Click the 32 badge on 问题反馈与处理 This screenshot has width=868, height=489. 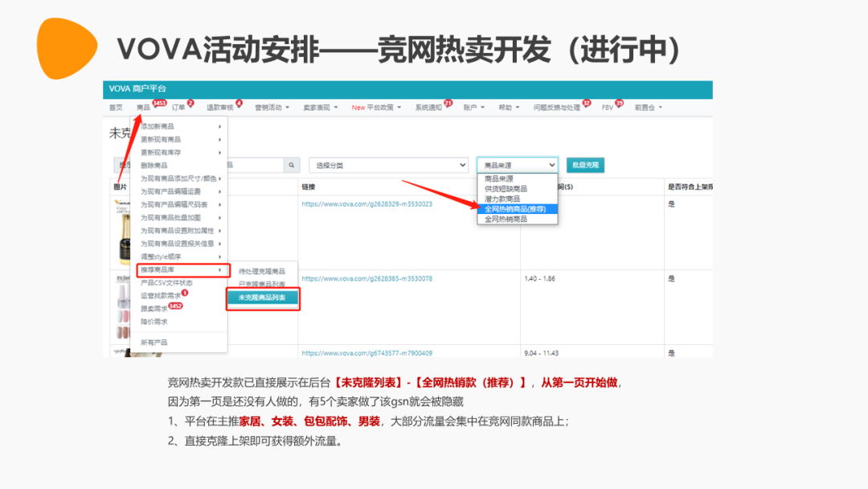click(587, 103)
